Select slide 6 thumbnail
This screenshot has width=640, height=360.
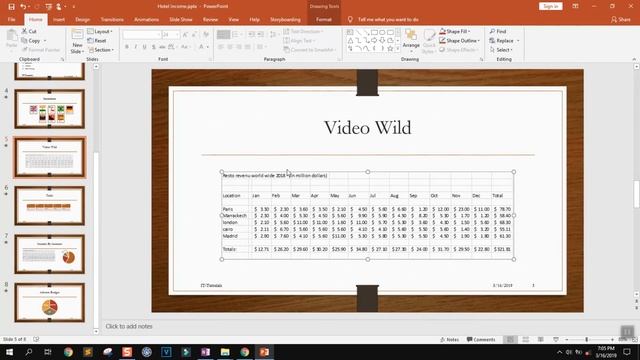tap(49, 206)
